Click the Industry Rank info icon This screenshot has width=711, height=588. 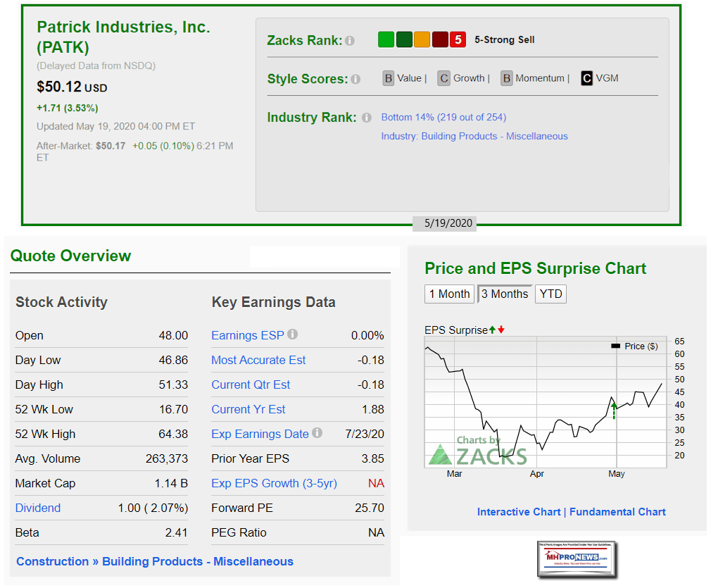[366, 118]
